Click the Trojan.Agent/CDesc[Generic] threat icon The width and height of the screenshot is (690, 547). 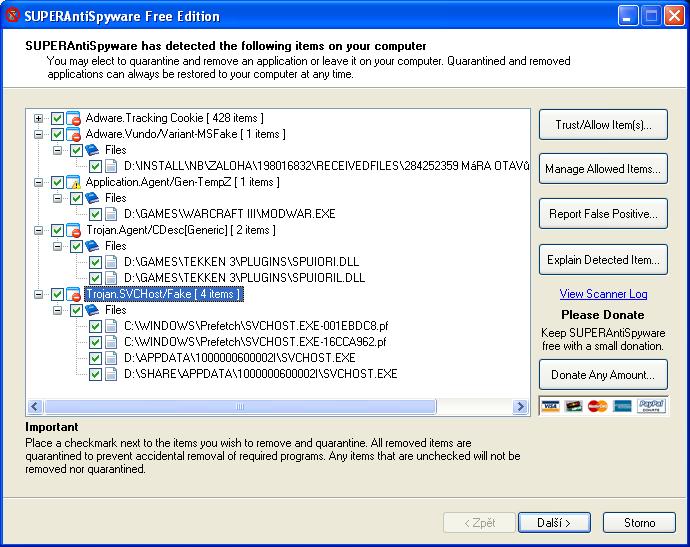[73, 230]
